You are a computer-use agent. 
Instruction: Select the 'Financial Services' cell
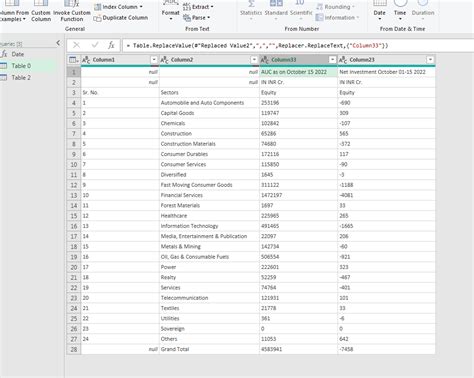pyautogui.click(x=209, y=195)
